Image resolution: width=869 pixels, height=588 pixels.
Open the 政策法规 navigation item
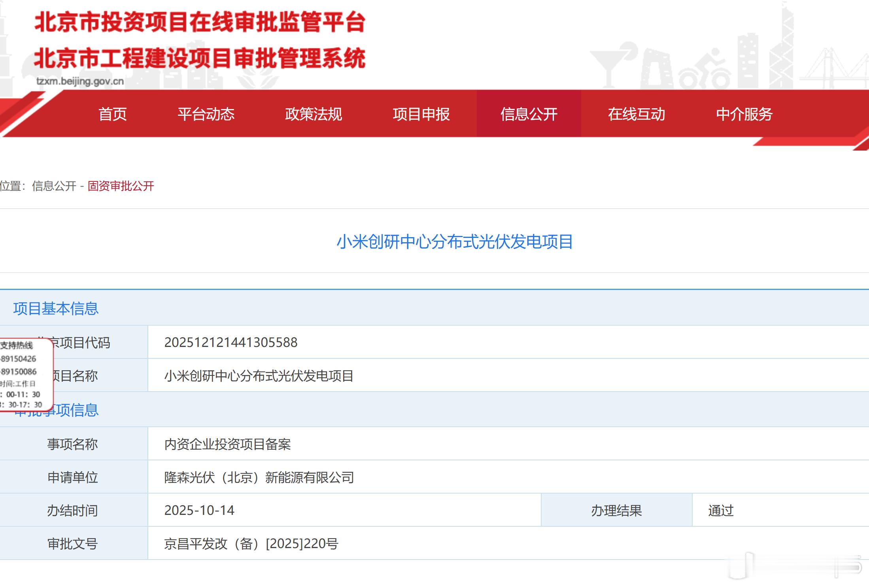314,114
